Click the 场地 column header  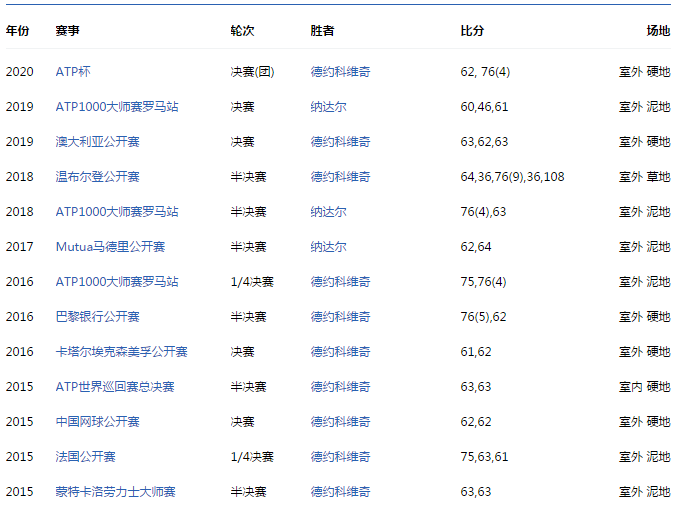(658, 31)
